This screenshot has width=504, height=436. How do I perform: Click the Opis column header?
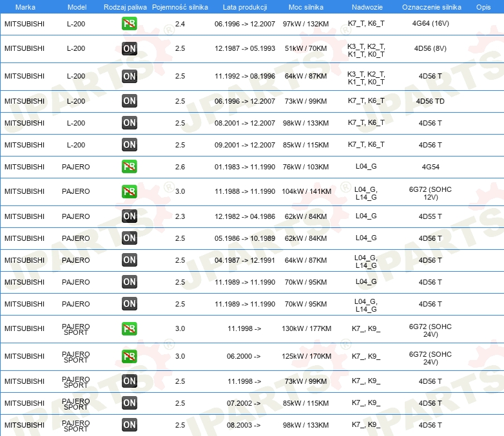tap(483, 7)
